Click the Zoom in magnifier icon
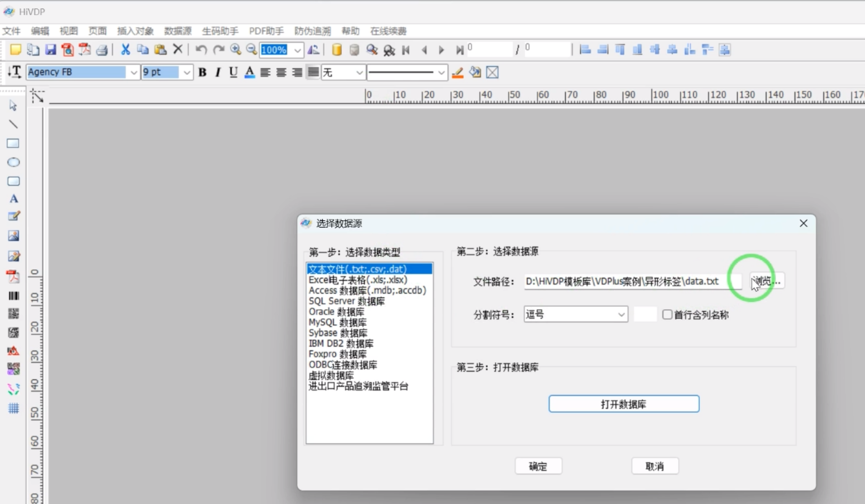Screen dimensions: 865x504 tap(235, 49)
